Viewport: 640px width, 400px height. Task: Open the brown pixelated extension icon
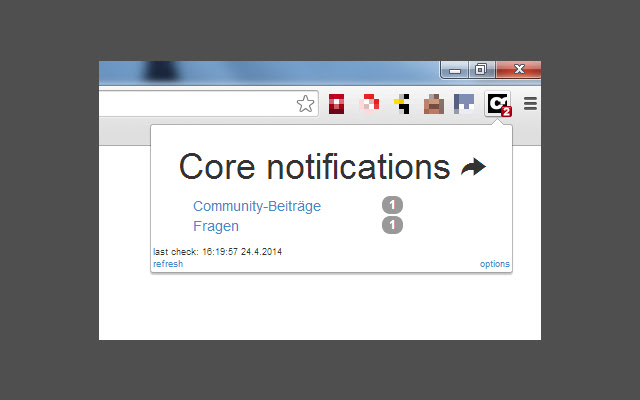[433, 104]
